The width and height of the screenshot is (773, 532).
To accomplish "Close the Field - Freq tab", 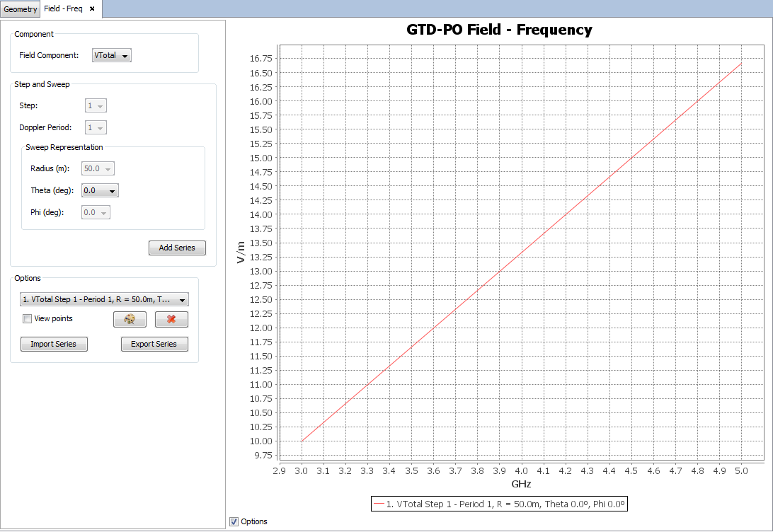I will tap(92, 8).
